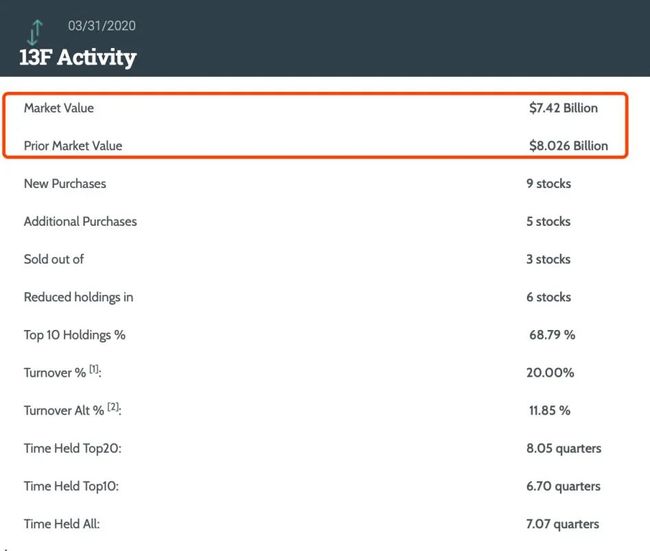
Task: Select the 5 stocks value
Action: pyautogui.click(x=548, y=221)
